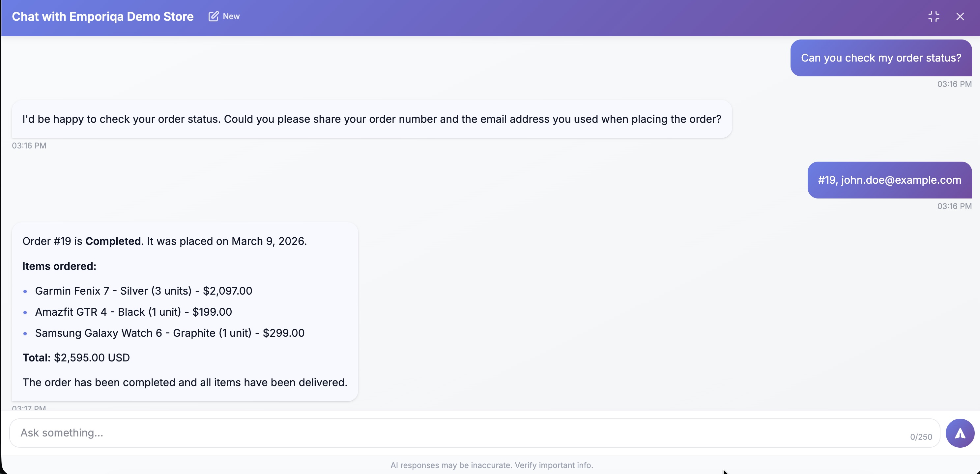Image resolution: width=980 pixels, height=474 pixels.
Task: Close the chat using the X icon
Action: coord(960,17)
